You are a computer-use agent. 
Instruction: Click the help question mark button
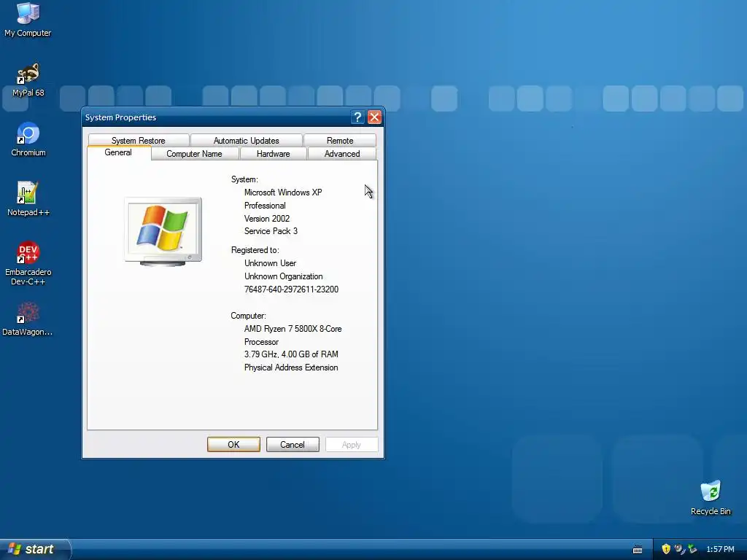click(357, 117)
